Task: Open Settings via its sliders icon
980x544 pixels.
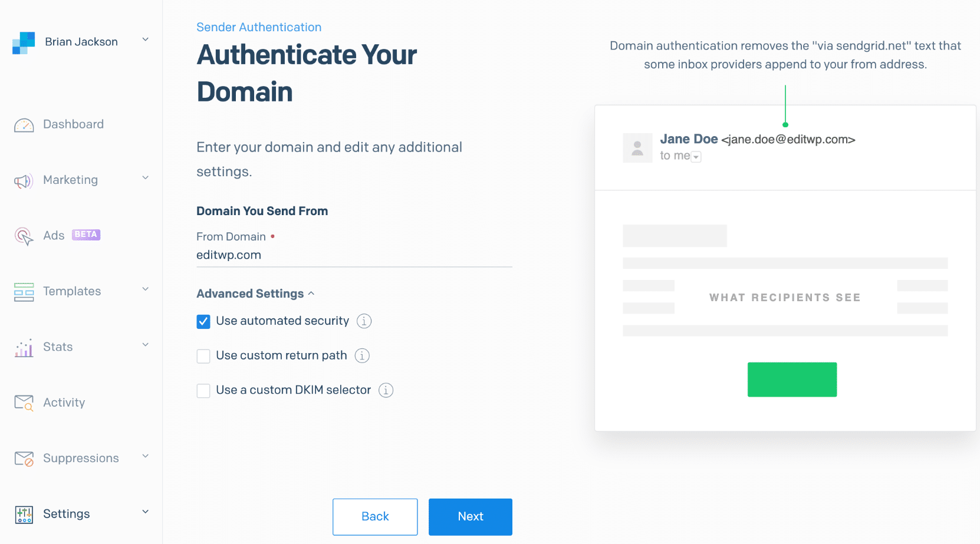Action: click(24, 514)
